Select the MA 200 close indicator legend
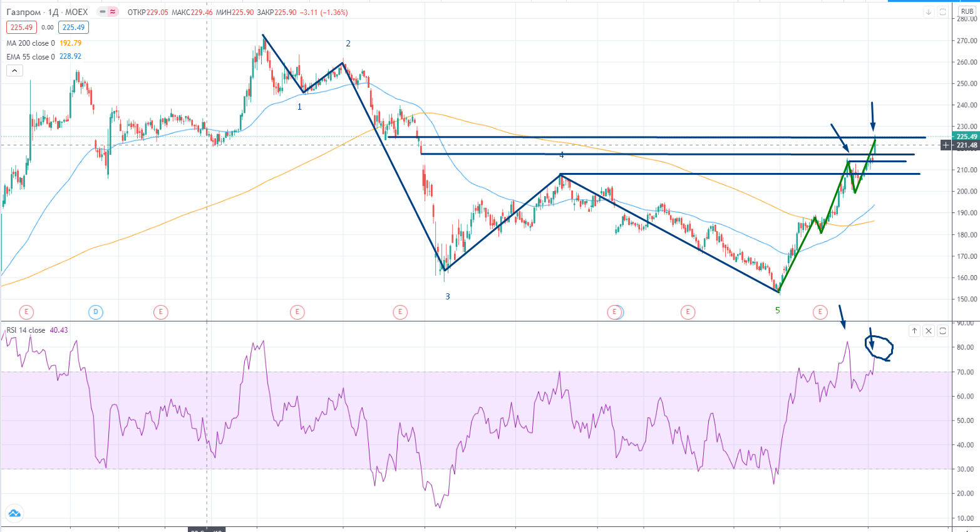This screenshot has width=980, height=532. click(x=30, y=43)
